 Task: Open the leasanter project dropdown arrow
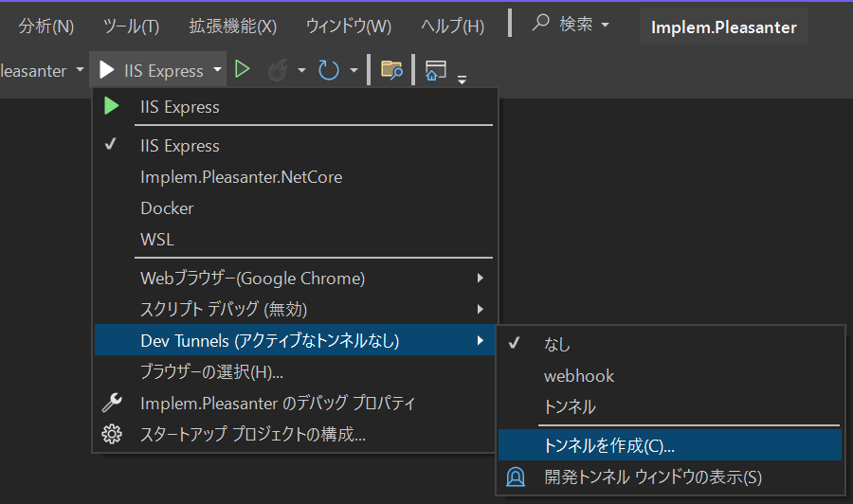coord(80,69)
